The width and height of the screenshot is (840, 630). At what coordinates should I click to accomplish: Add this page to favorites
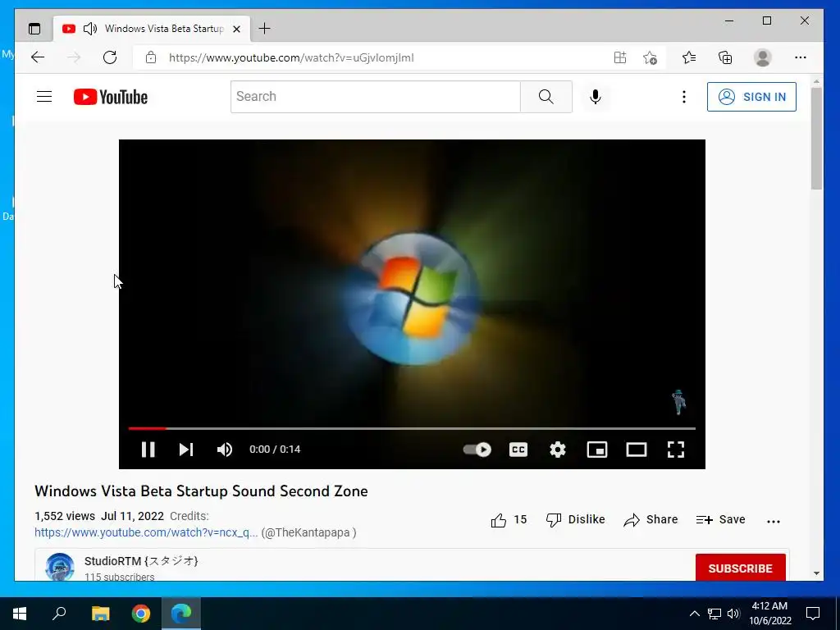650,57
